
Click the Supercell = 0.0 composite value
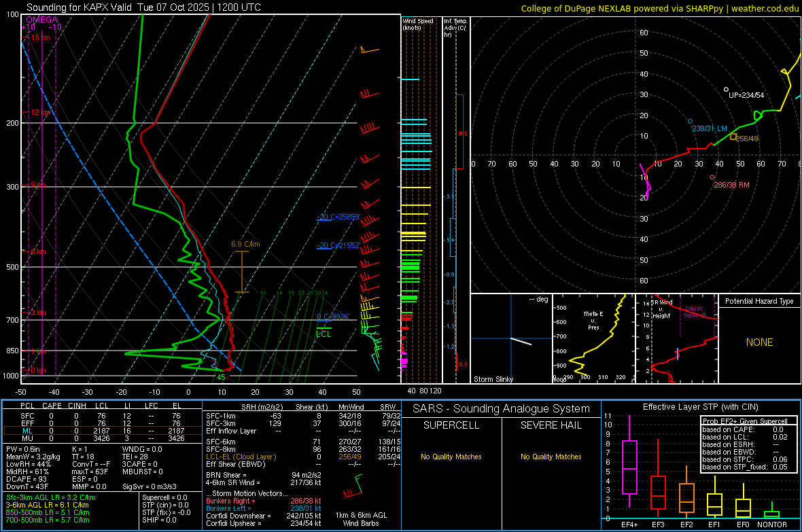tap(164, 497)
